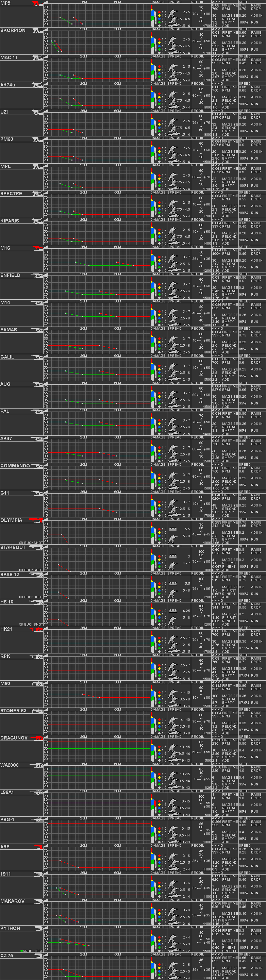Click the PSG-1 weapon name
The image size is (266, 980).
tap(7, 819)
